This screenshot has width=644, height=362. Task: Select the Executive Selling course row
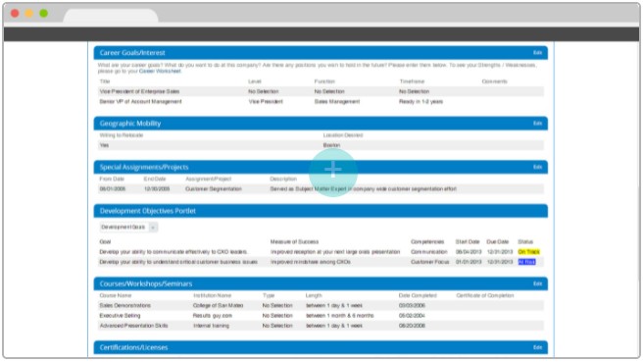point(321,316)
